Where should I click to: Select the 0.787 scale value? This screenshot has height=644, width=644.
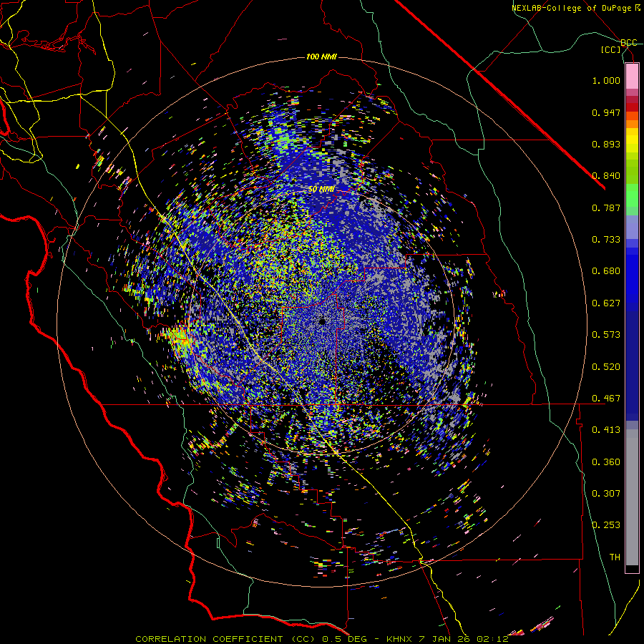[x=606, y=208]
